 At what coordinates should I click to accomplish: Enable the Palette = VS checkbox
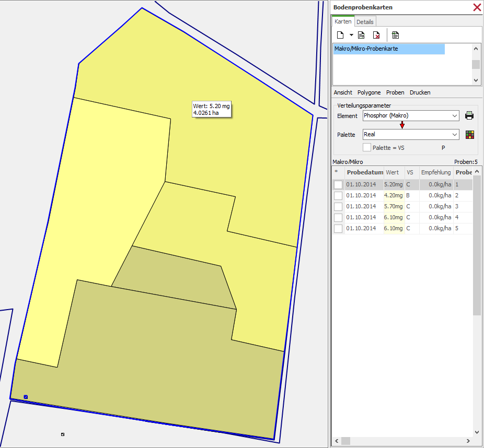pyautogui.click(x=367, y=148)
